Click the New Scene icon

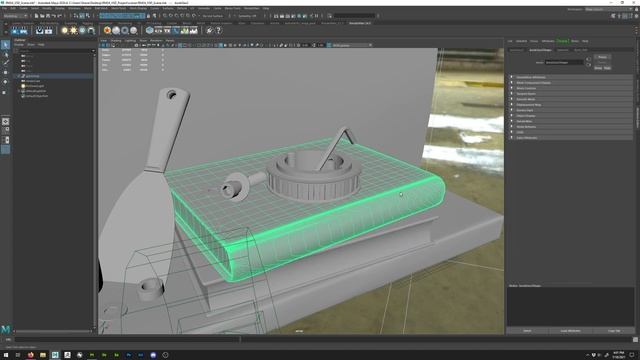coord(36,16)
